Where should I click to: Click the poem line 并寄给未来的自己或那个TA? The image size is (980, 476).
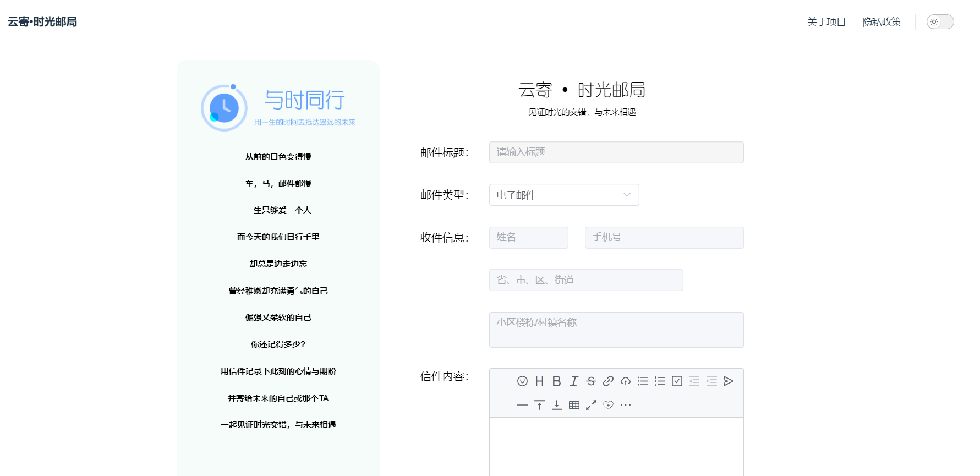(278, 398)
